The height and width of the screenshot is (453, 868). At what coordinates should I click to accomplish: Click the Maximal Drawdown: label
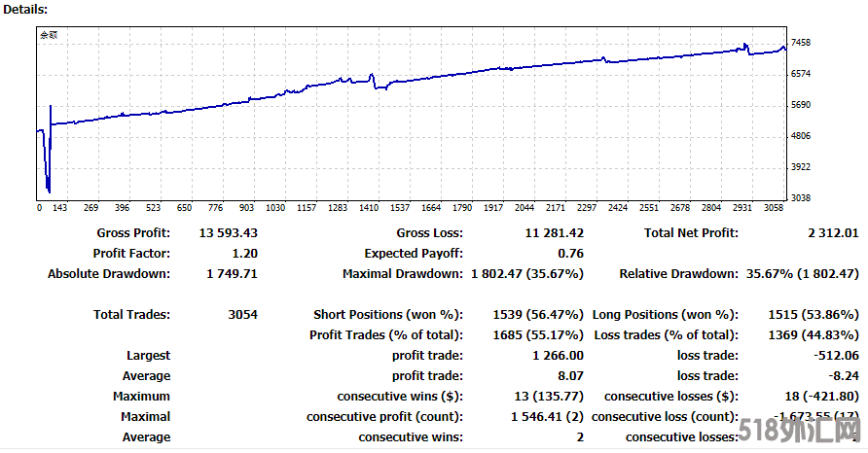tap(403, 274)
